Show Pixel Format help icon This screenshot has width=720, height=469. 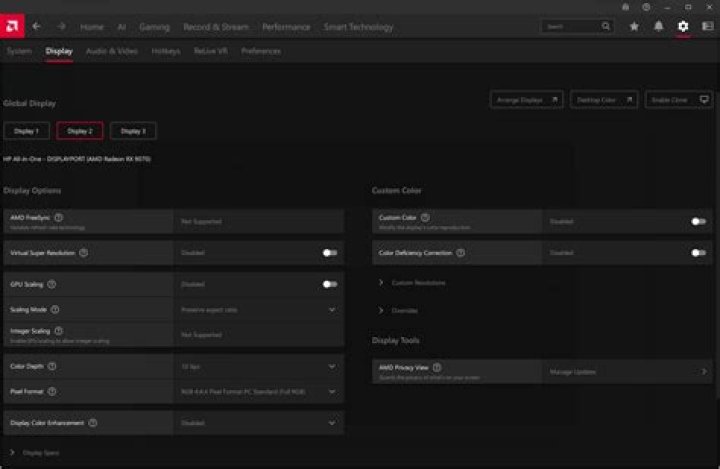click(x=52, y=391)
